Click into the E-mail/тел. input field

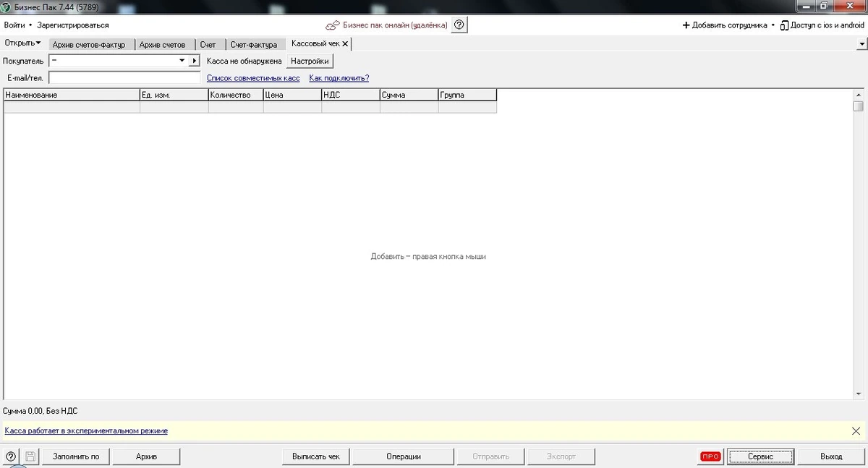click(x=124, y=77)
